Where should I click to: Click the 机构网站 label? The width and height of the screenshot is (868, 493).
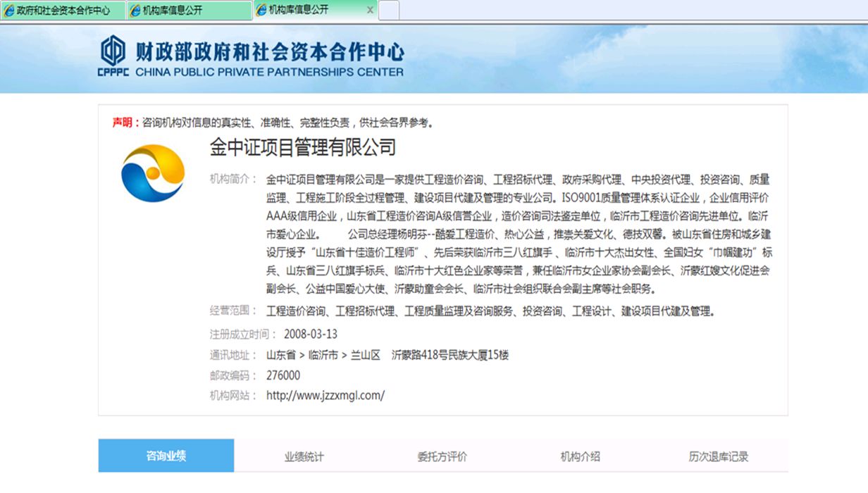tap(232, 396)
